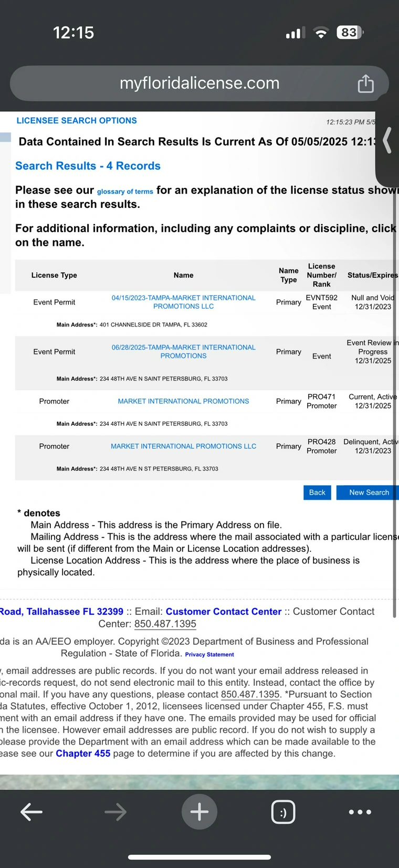399x868 pixels.
Task: Click the New Search button
Action: coord(369,493)
